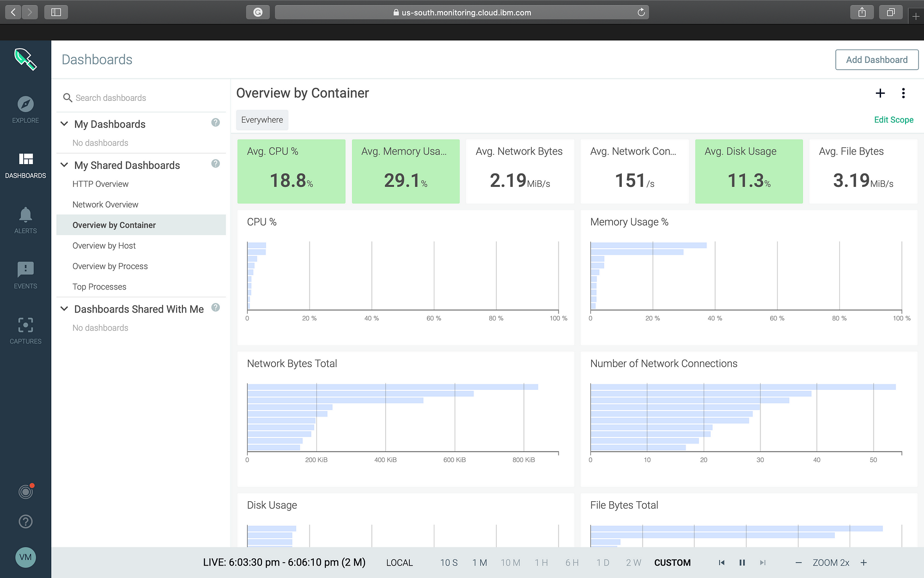The image size is (924, 578).
Task: Show all tabs overview icon
Action: pos(891,12)
